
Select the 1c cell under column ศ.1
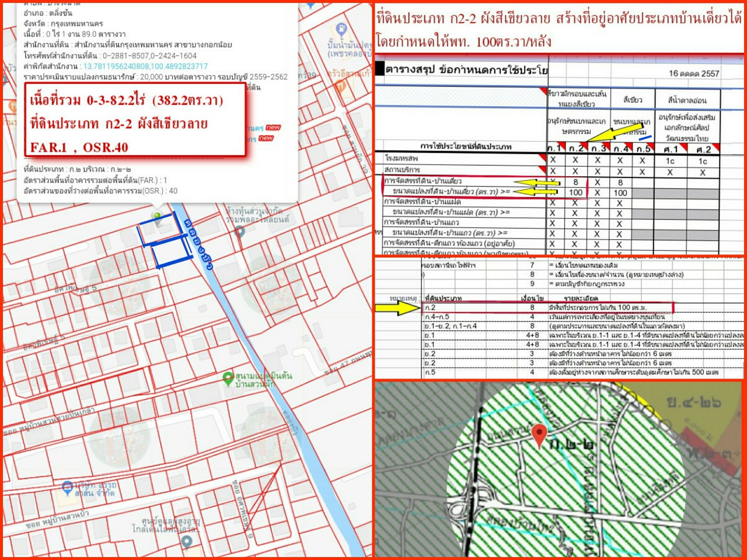coord(671,161)
